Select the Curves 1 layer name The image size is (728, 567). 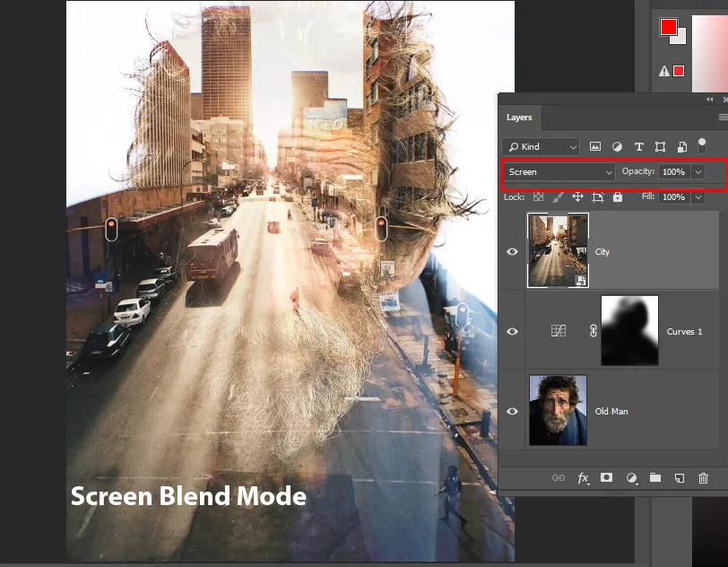pos(684,331)
